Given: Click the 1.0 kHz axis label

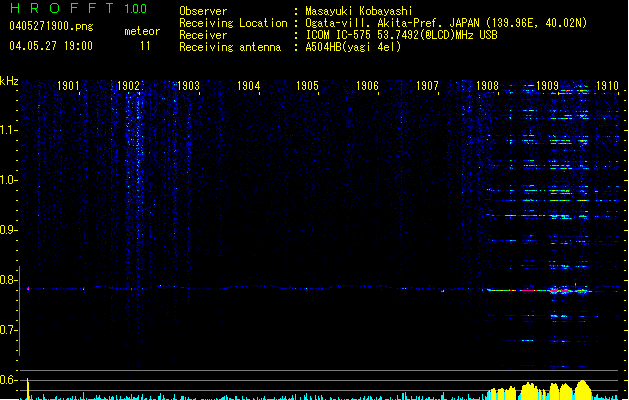Looking at the screenshot, I should coord(9,180).
